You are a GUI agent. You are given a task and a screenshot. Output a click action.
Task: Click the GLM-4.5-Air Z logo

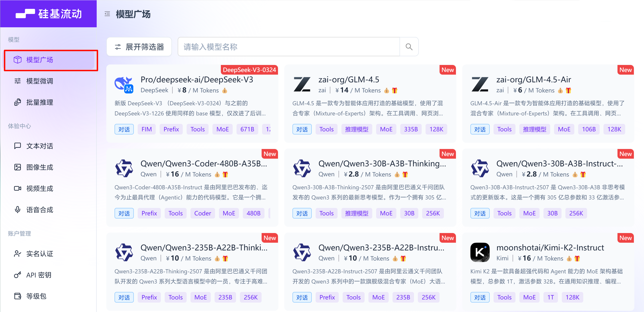[x=480, y=85]
